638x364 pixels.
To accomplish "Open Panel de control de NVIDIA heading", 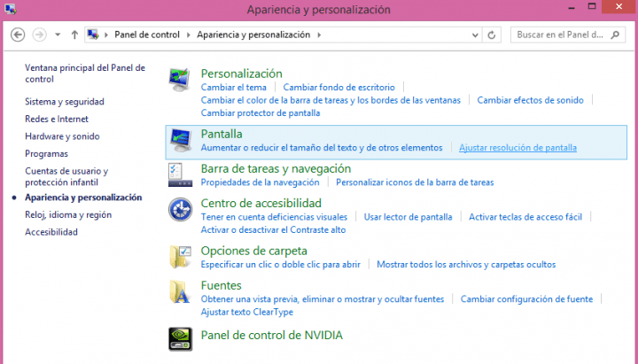I will pos(272,336).
